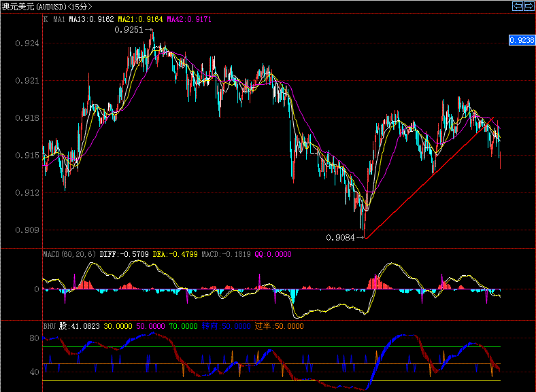The image size is (536, 392).
Task: Click the BHU 股:41.0823 indicator label
Action: [71, 326]
